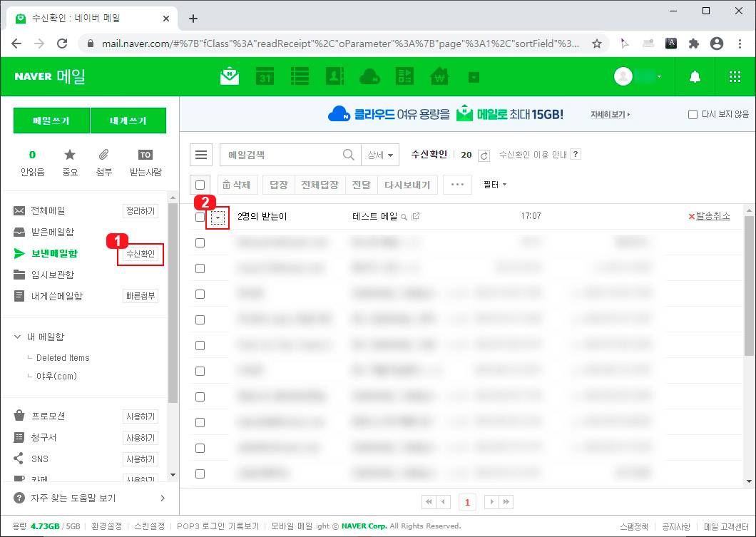Check the checkbox on the 테스트 메일 row
756x537 pixels.
200,215
